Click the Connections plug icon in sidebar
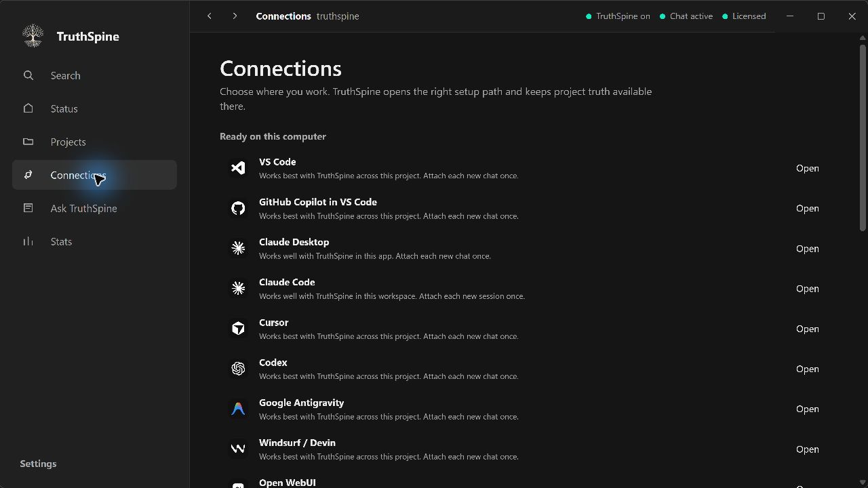The height and width of the screenshot is (488, 868). [x=28, y=175]
